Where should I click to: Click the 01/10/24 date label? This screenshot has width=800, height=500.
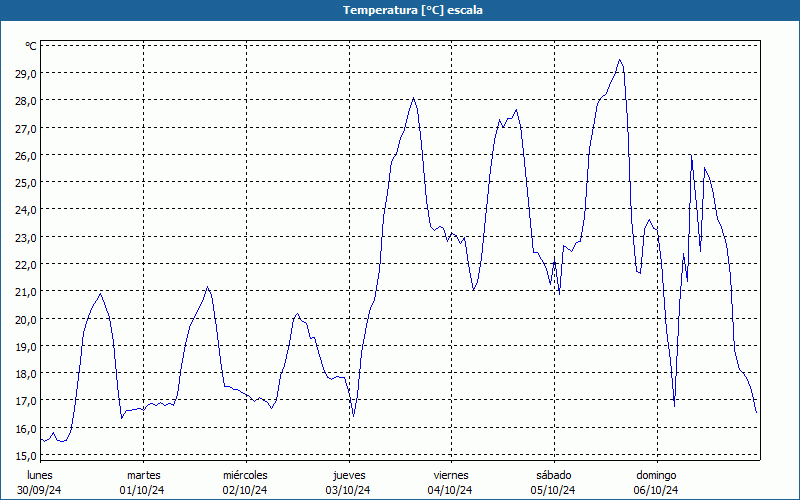142,490
